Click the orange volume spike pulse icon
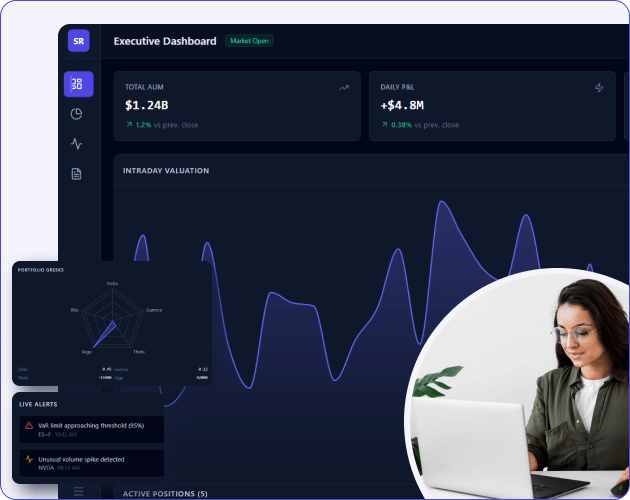Image resolution: width=630 pixels, height=500 pixels. [29, 459]
